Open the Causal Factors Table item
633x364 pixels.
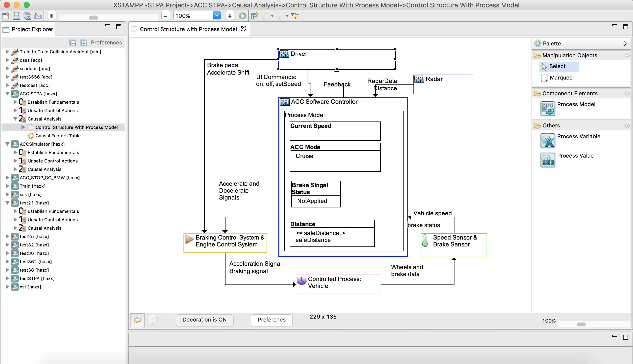[x=58, y=136]
